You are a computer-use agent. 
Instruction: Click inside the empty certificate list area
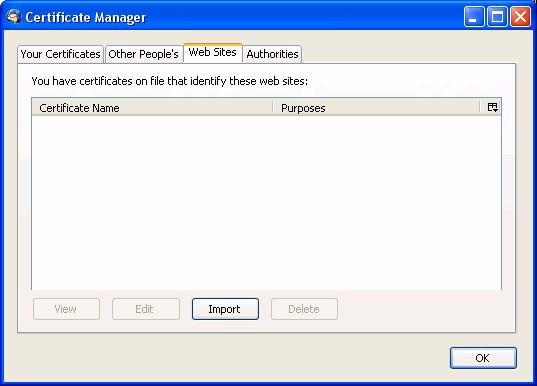[x=266, y=203]
